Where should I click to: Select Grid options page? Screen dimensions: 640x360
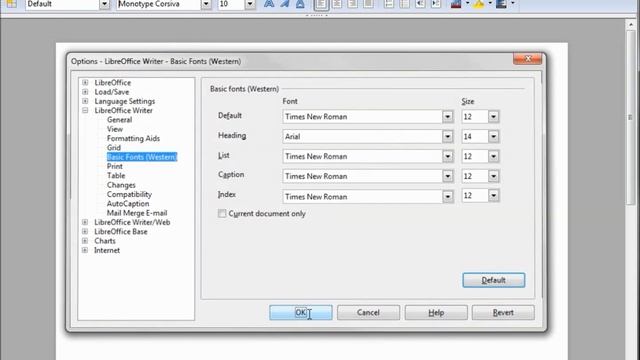[113, 148]
